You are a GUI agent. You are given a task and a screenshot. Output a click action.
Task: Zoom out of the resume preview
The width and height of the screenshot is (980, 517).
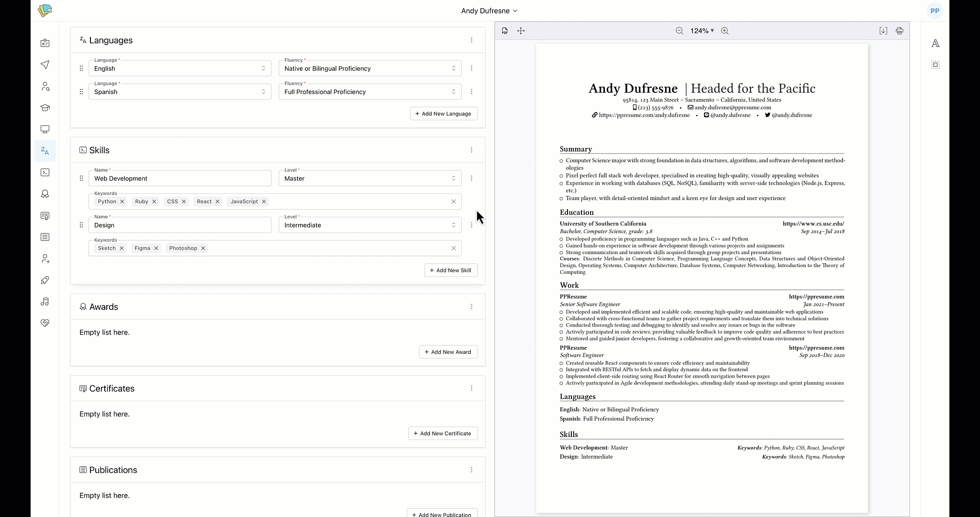coord(679,31)
